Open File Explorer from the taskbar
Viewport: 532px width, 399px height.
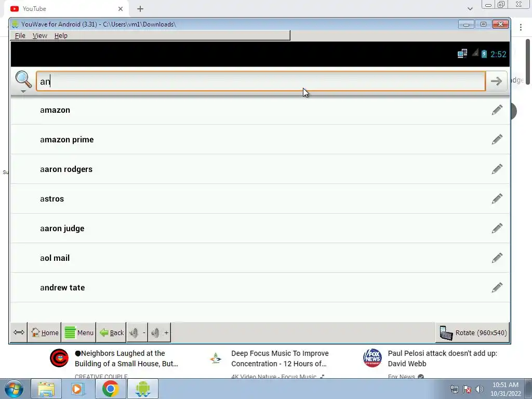(46, 389)
